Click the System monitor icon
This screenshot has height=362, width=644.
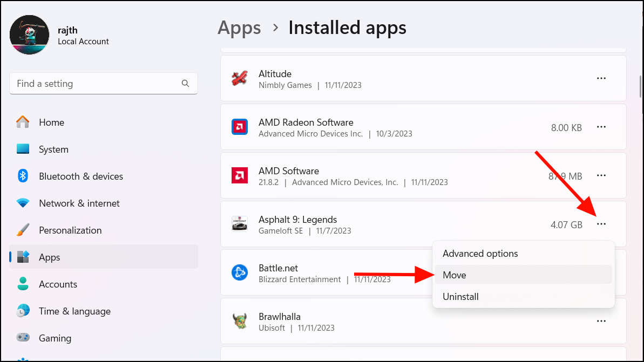pyautogui.click(x=23, y=148)
